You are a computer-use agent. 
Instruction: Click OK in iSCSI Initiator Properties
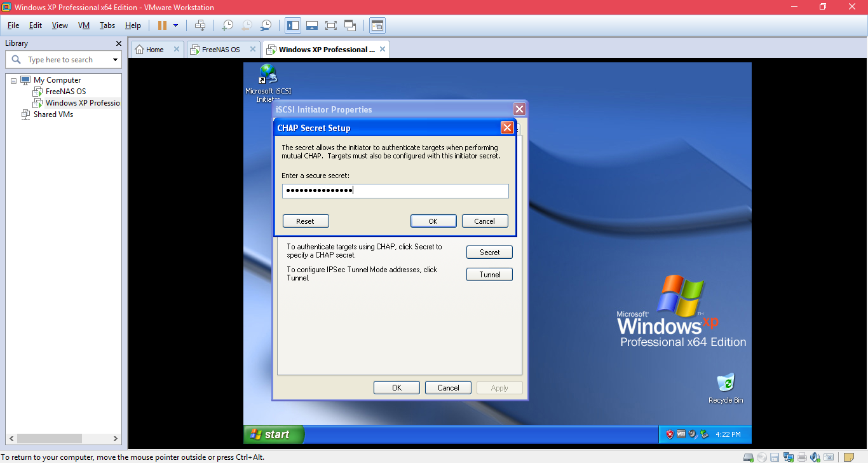(397, 388)
